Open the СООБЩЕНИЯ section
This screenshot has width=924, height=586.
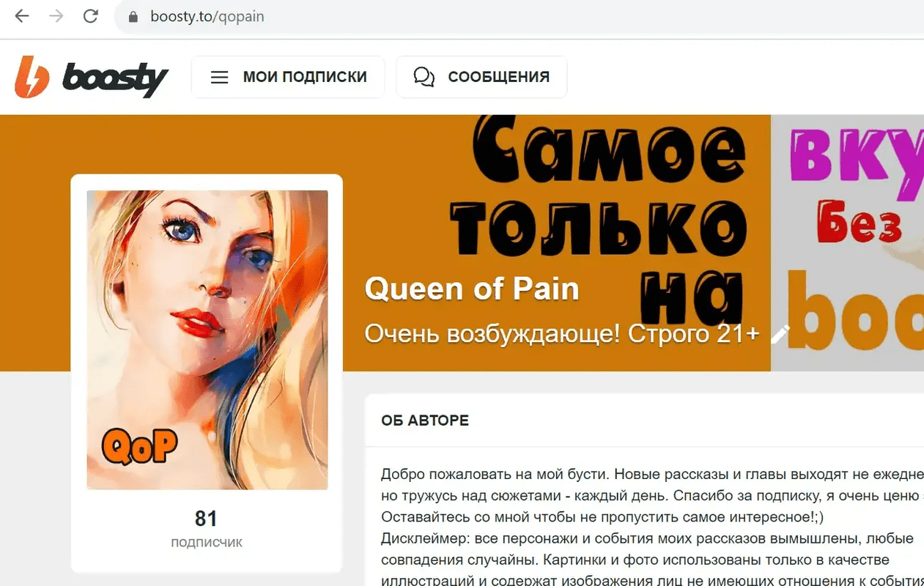481,77
